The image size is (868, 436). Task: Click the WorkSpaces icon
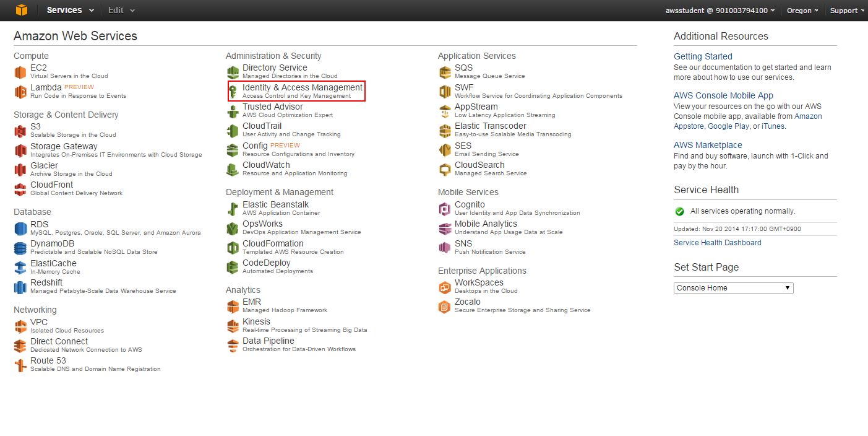(445, 287)
